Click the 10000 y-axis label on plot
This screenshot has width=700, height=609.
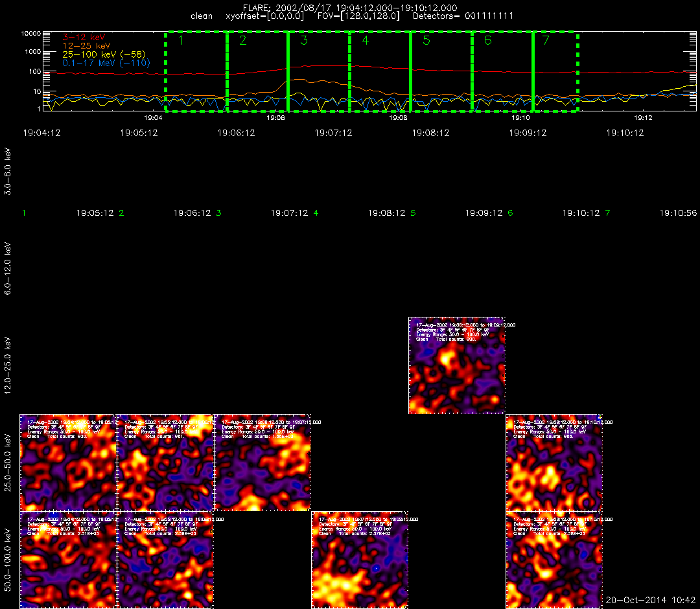pos(31,34)
